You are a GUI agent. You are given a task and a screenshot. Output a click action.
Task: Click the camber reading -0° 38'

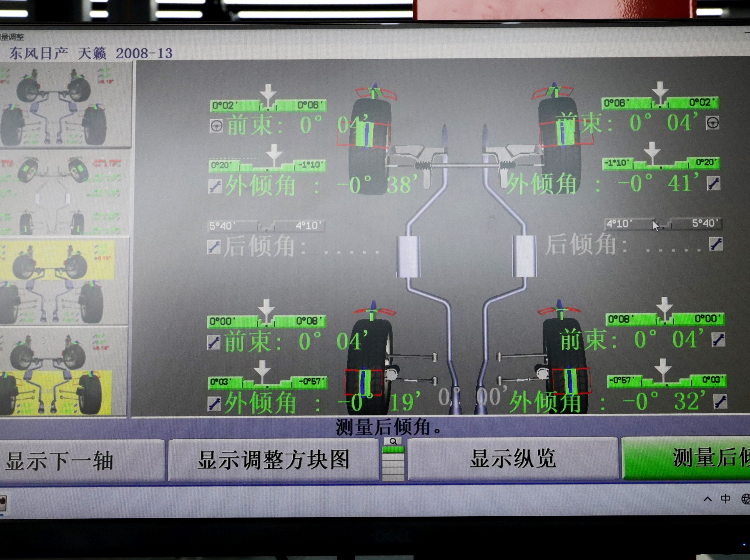tap(376, 185)
